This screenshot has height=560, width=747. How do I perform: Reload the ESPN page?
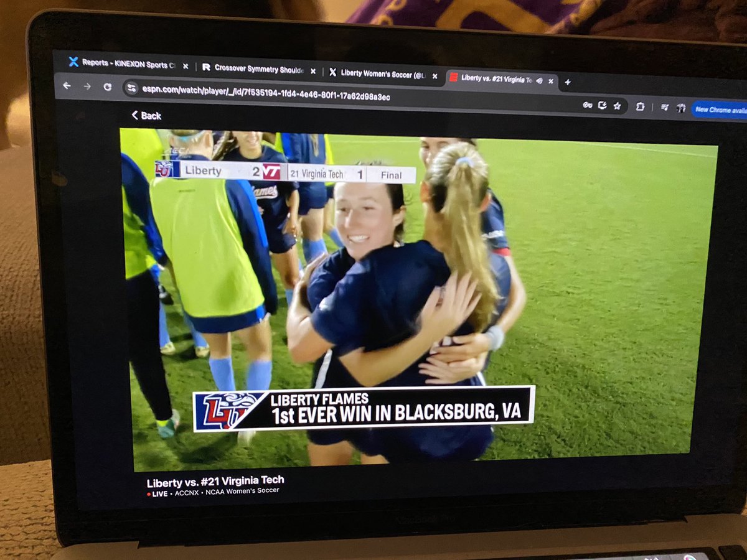point(107,87)
